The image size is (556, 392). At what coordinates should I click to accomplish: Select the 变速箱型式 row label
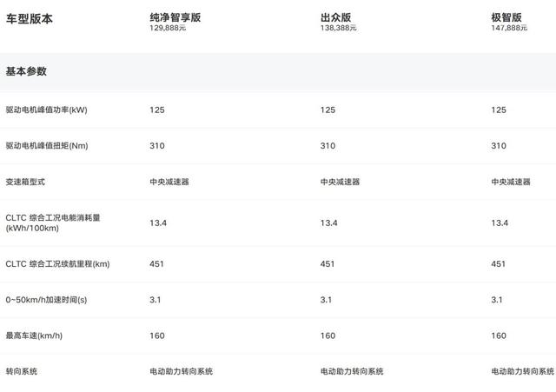(25, 182)
